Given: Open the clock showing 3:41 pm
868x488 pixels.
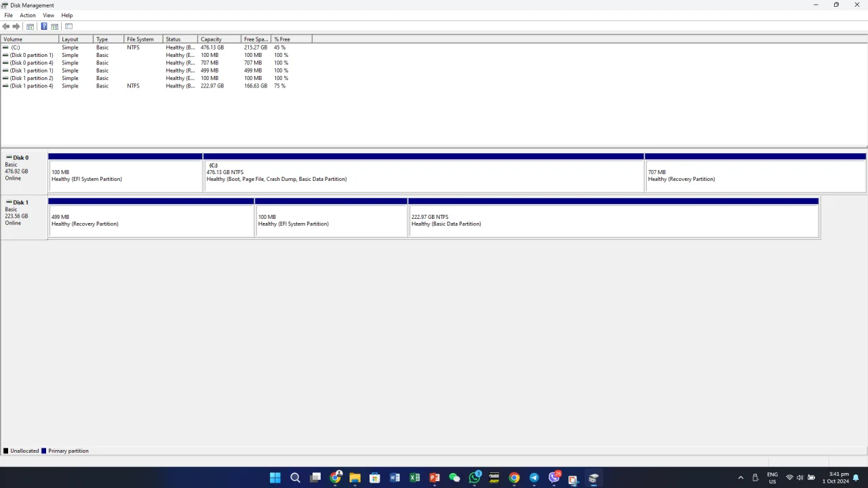Looking at the screenshot, I should 835,478.
